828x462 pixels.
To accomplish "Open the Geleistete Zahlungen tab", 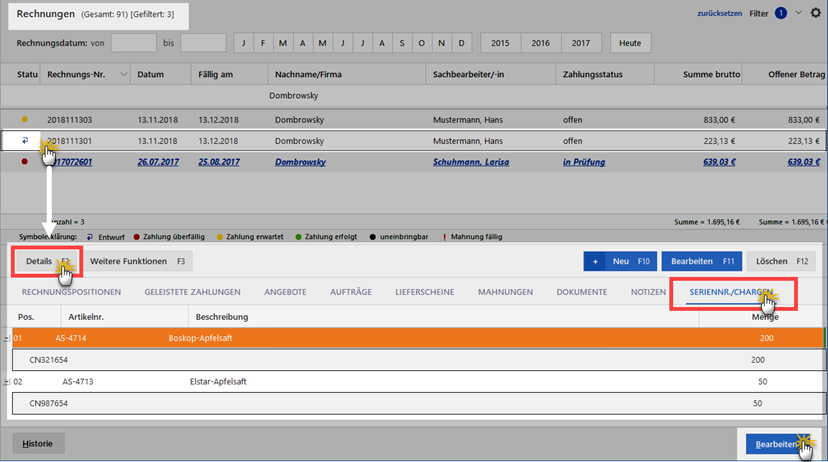I will coord(192,292).
